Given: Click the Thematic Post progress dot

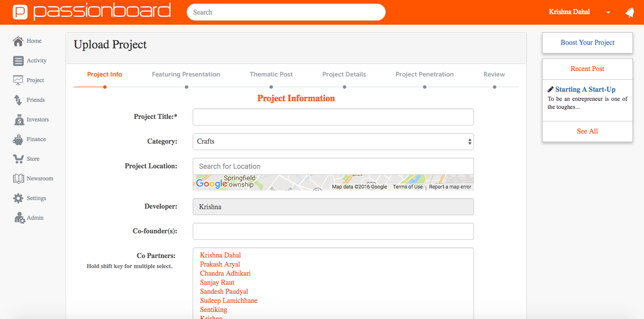Looking at the screenshot, I should 271,87.
